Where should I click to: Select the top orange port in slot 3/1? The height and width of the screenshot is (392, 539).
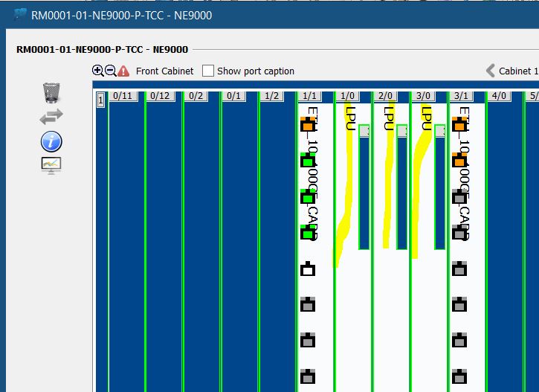point(459,124)
